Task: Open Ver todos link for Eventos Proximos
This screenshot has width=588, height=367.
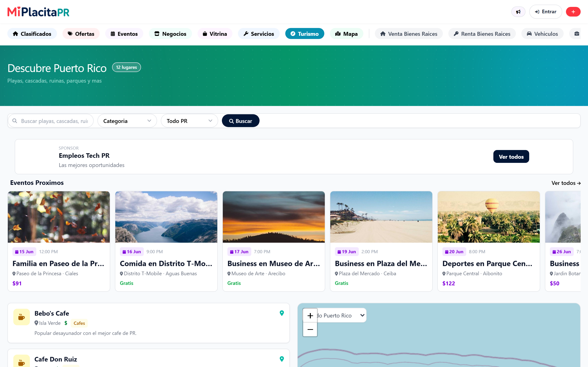Action: point(566,183)
